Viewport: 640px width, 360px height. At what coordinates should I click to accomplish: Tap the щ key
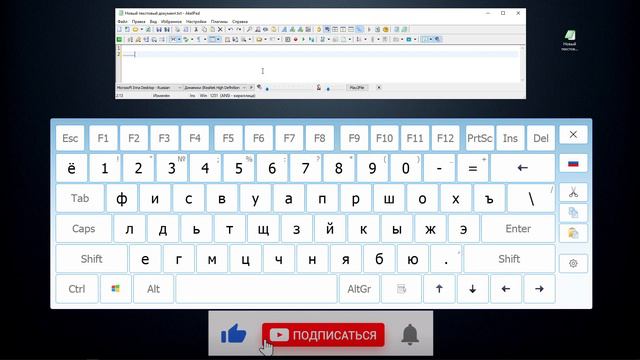point(263,229)
